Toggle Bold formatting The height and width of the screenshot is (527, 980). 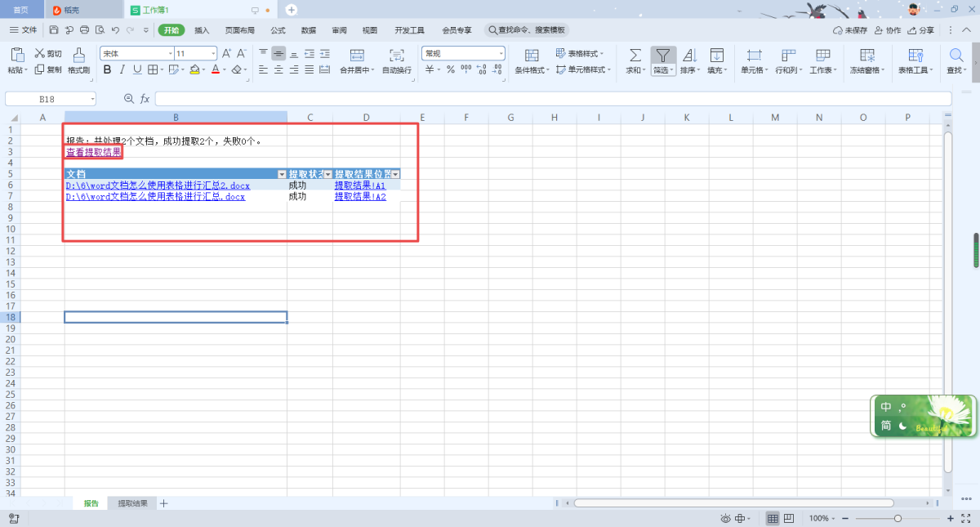coord(107,70)
